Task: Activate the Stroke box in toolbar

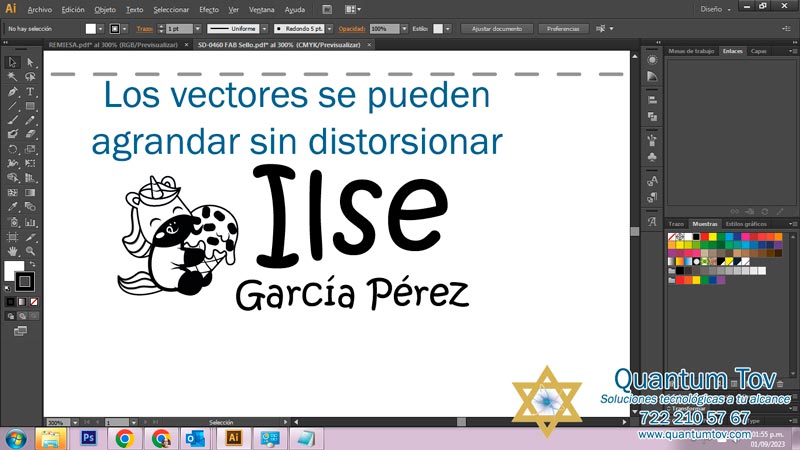Action: point(24,281)
